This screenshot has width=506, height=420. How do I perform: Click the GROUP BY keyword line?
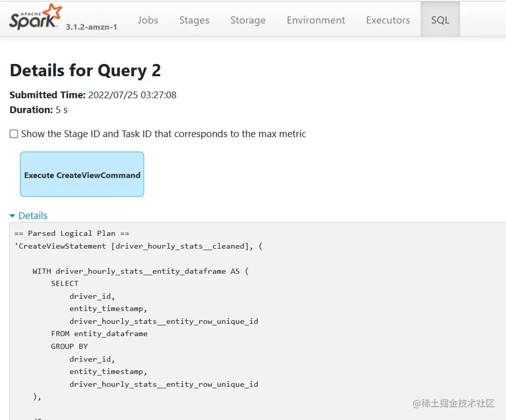(70, 346)
